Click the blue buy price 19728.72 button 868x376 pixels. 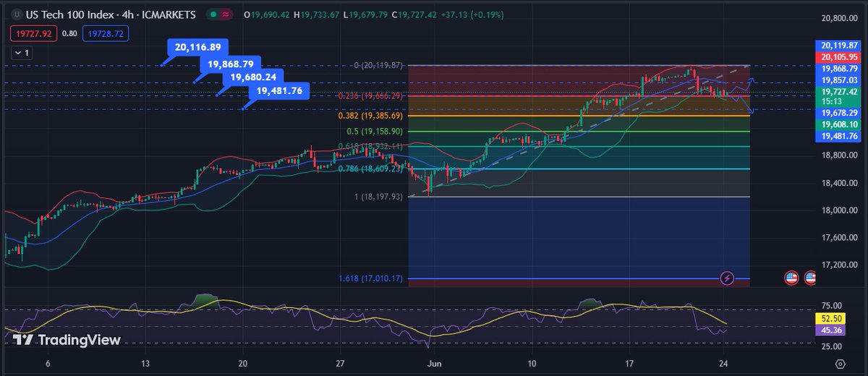coord(104,34)
